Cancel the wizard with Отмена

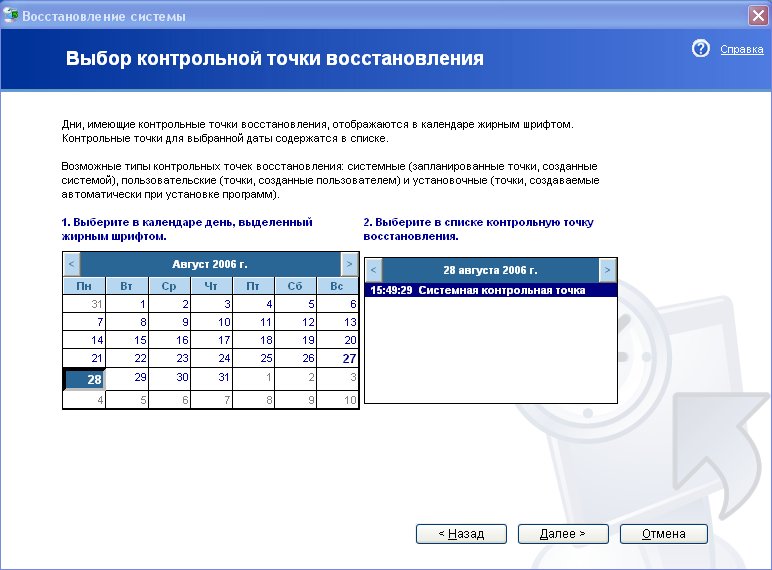click(x=663, y=534)
